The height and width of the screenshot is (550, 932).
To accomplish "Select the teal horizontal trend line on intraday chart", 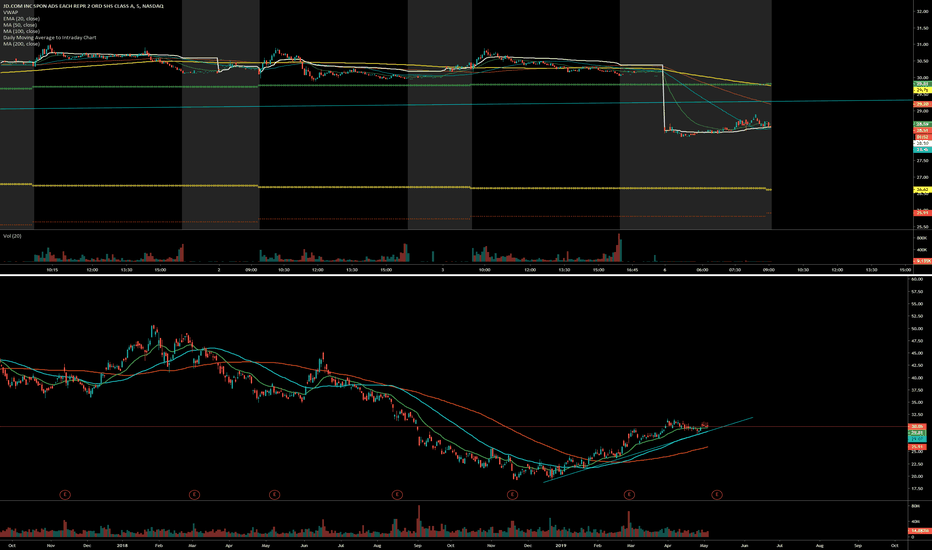I will (456, 105).
